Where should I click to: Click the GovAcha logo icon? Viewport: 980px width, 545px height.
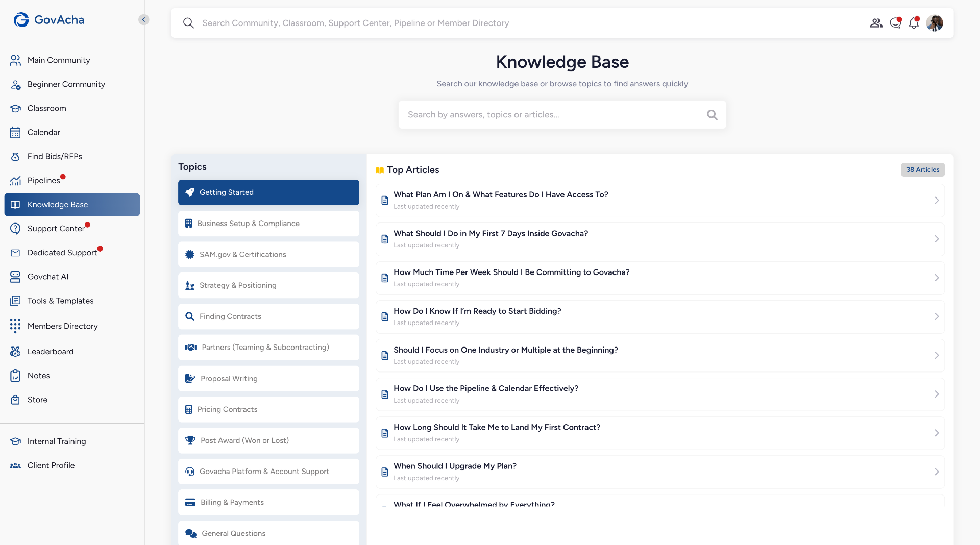(21, 20)
